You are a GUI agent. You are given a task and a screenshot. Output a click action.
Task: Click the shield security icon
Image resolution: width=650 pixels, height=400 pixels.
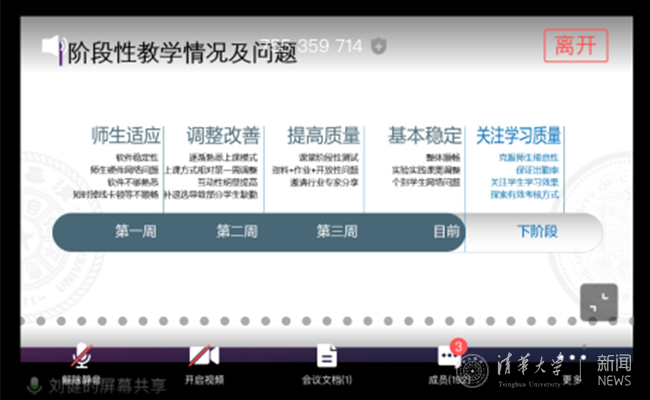click(378, 46)
